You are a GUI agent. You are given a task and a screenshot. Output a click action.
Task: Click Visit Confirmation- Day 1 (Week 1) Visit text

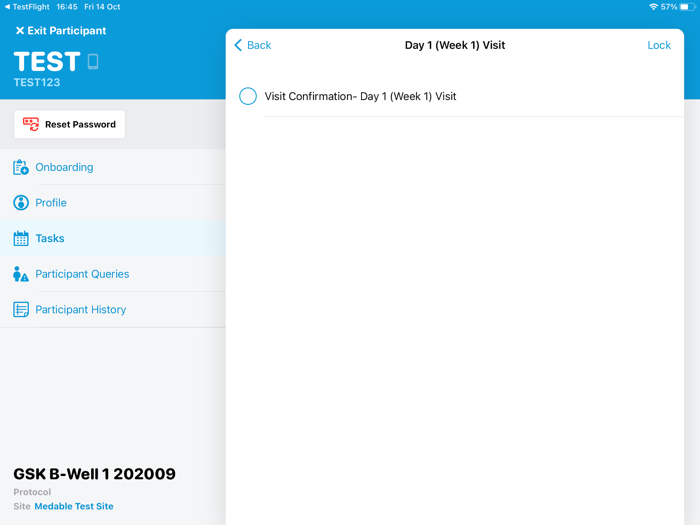pyautogui.click(x=360, y=96)
